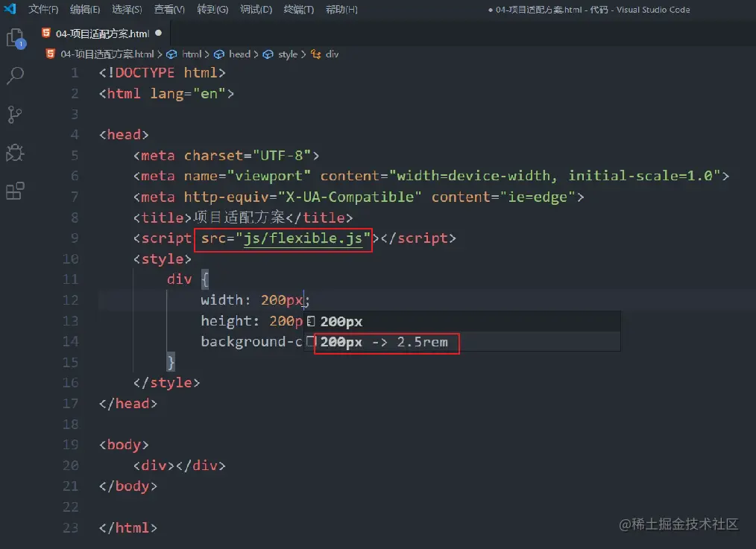
Task: Click the viewport meta tag line
Action: (431, 176)
